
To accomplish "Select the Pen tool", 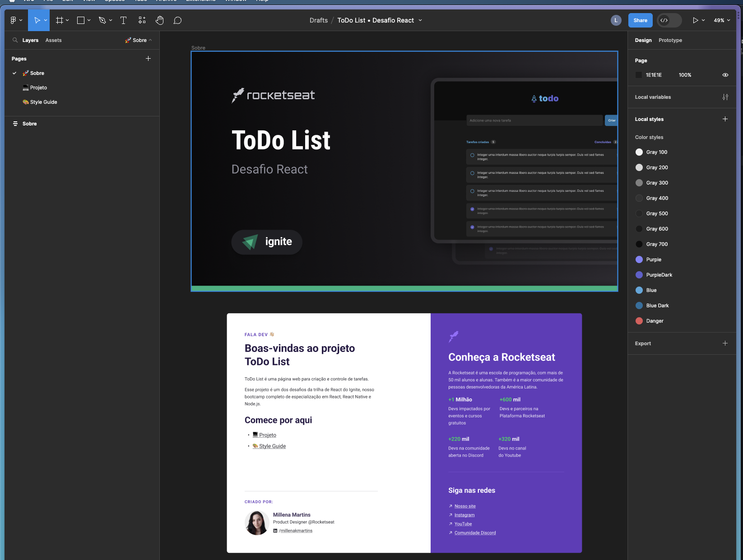I will coord(102,20).
